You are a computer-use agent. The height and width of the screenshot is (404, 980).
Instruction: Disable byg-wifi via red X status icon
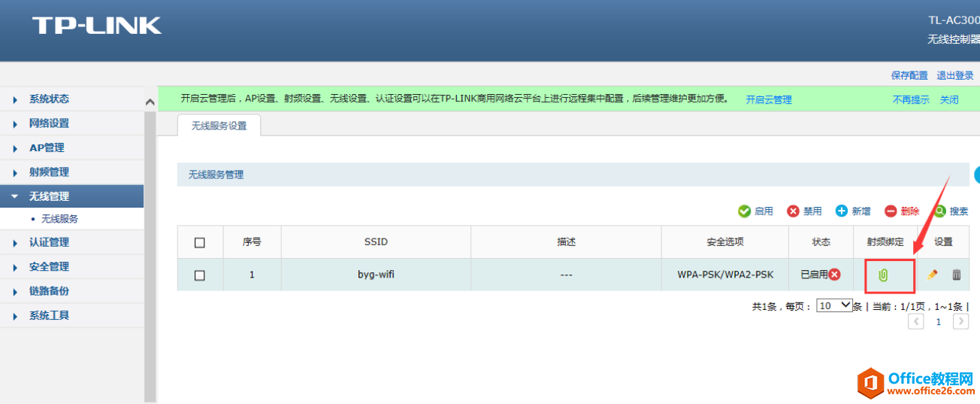tap(834, 275)
